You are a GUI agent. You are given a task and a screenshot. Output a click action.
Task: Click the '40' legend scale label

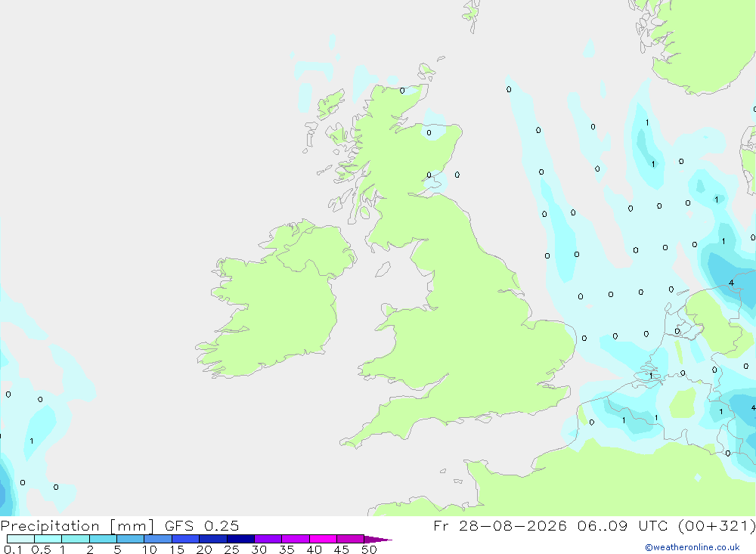point(314,549)
